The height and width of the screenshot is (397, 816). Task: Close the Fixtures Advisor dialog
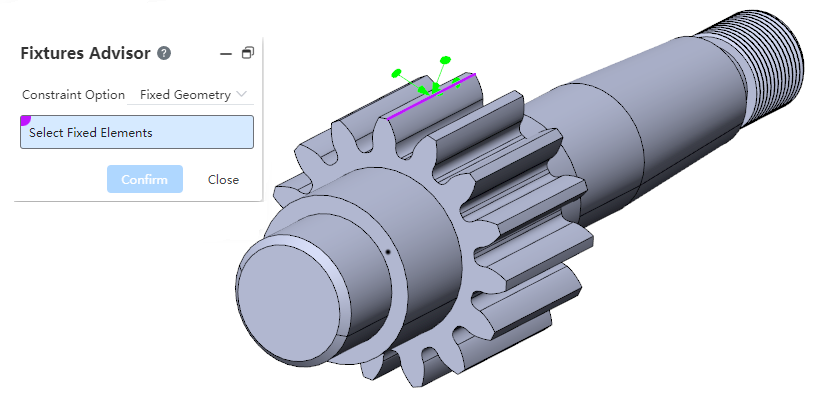point(223,180)
